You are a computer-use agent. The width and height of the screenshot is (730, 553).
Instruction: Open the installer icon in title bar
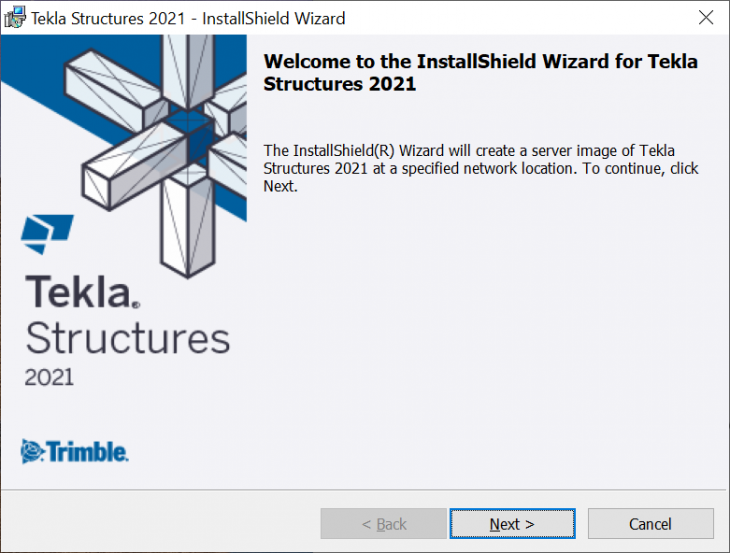pos(14,18)
